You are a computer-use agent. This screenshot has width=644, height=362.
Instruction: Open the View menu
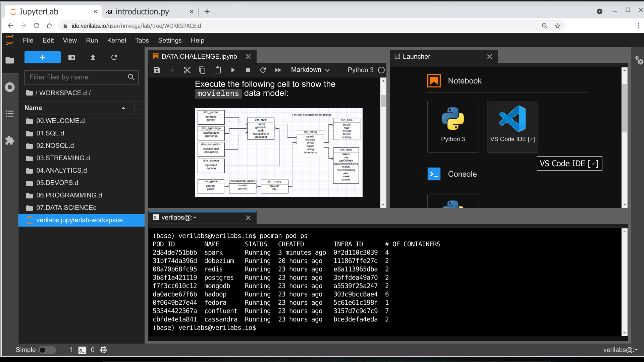pyautogui.click(x=70, y=40)
